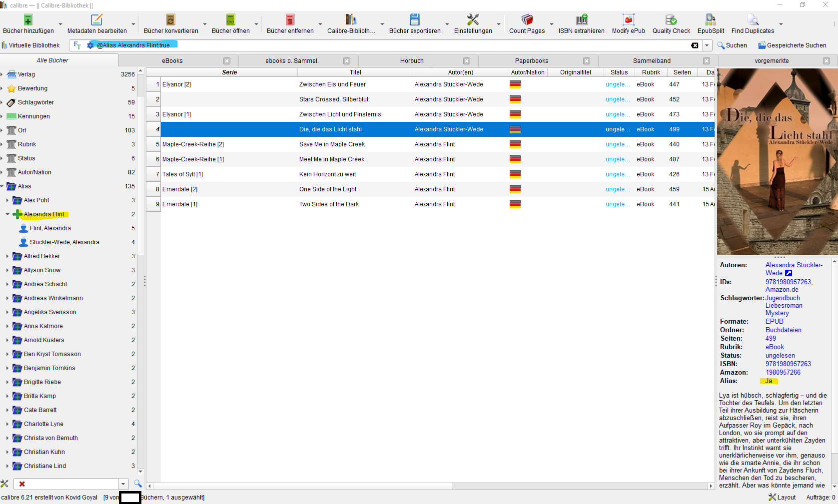The width and height of the screenshot is (838, 504).
Task: Select the Alle Bücher tab
Action: click(x=52, y=60)
